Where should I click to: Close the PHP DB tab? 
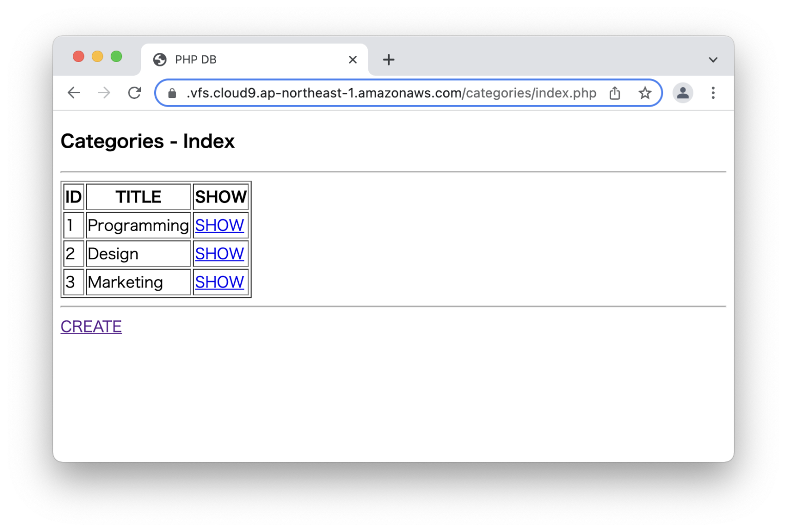(x=353, y=60)
